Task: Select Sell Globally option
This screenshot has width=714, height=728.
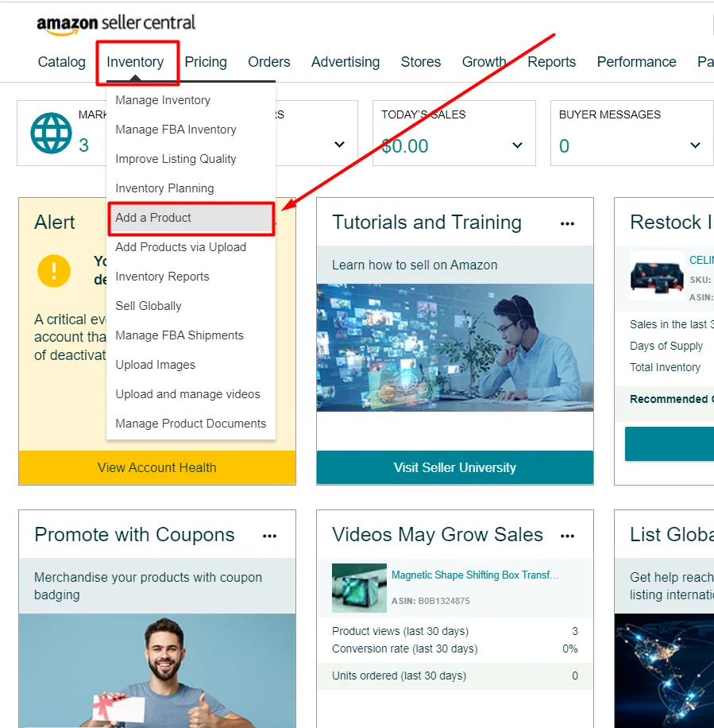Action: pyautogui.click(x=191, y=306)
